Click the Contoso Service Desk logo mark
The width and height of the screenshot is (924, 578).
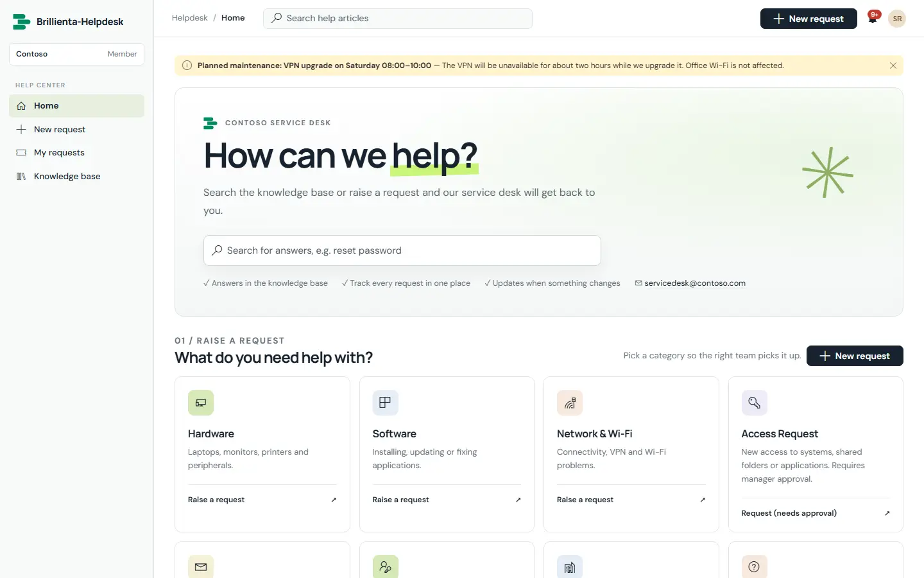(210, 123)
